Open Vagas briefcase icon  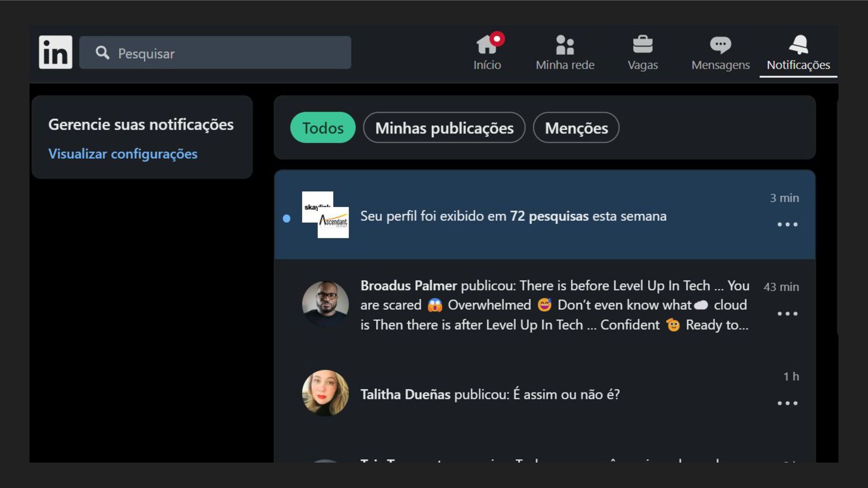point(642,44)
